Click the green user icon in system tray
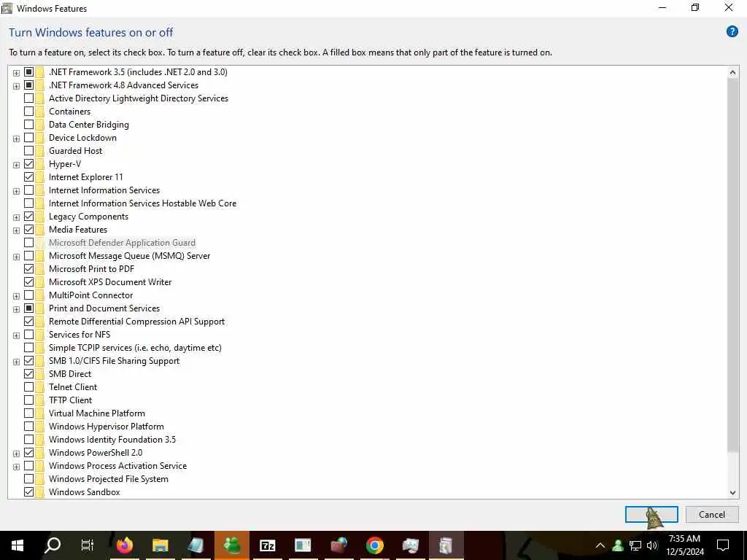747x560 pixels. (x=618, y=545)
